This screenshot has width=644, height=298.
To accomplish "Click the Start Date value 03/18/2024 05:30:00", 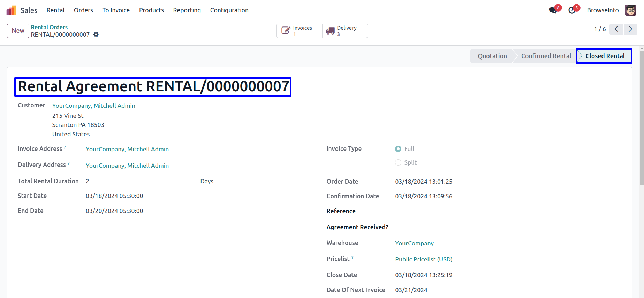I will coord(114,196).
